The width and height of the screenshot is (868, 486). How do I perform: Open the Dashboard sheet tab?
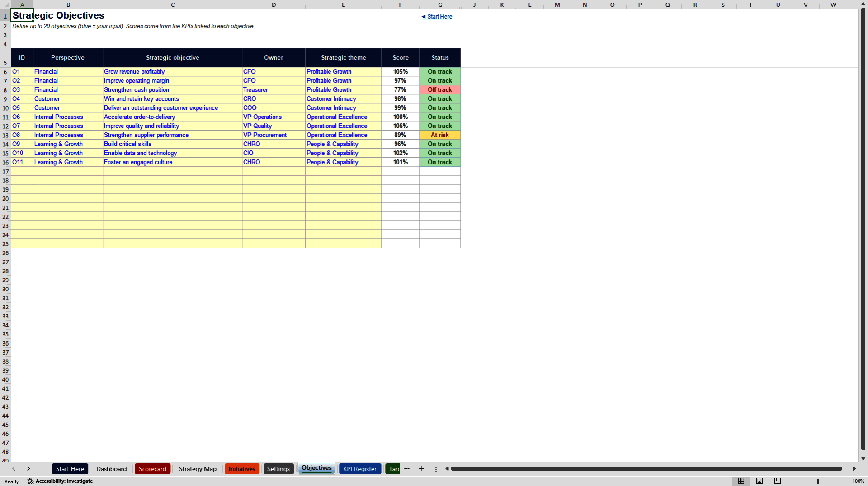[111, 469]
